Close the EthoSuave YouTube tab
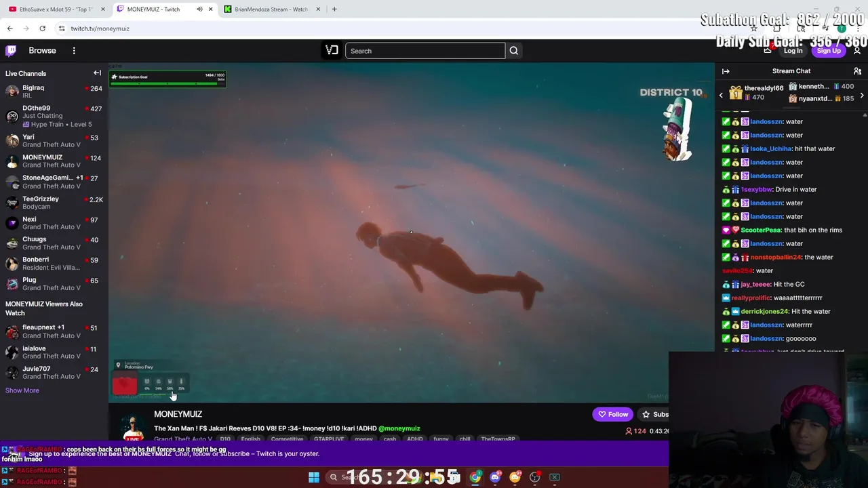Image resolution: width=868 pixels, height=488 pixels. coord(103,9)
